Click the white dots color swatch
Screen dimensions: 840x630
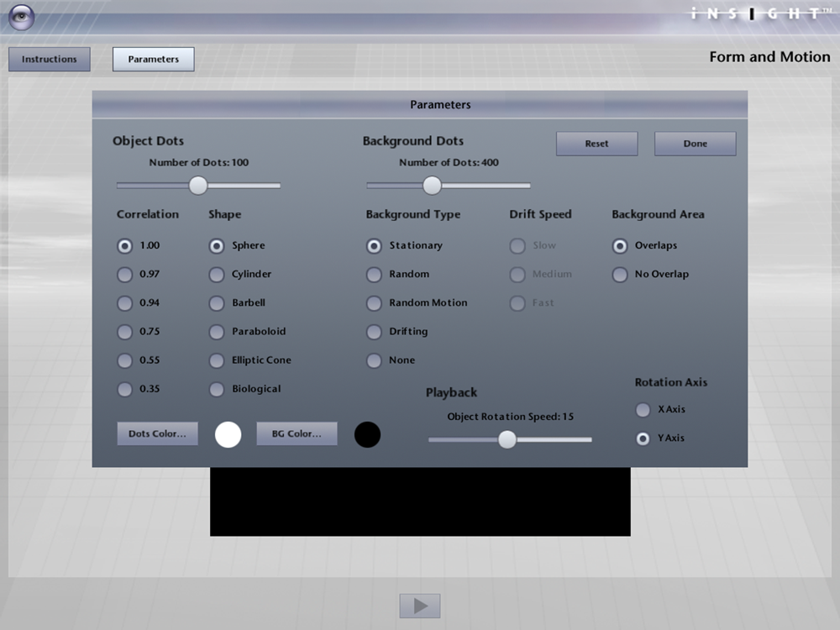228,434
